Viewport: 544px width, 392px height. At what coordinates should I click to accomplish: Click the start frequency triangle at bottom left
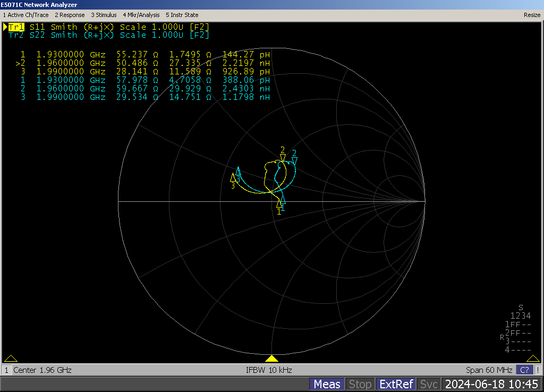(11, 359)
